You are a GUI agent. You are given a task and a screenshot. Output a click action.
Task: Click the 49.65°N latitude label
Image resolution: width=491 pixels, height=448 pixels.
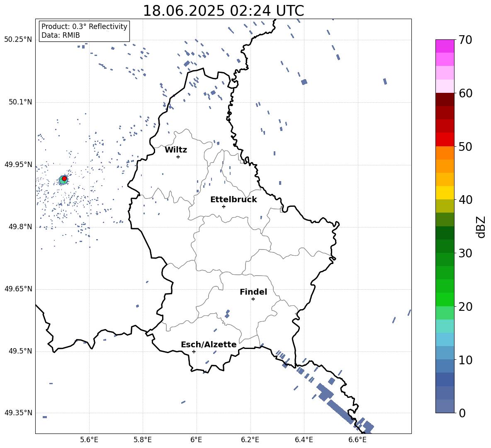[18, 289]
